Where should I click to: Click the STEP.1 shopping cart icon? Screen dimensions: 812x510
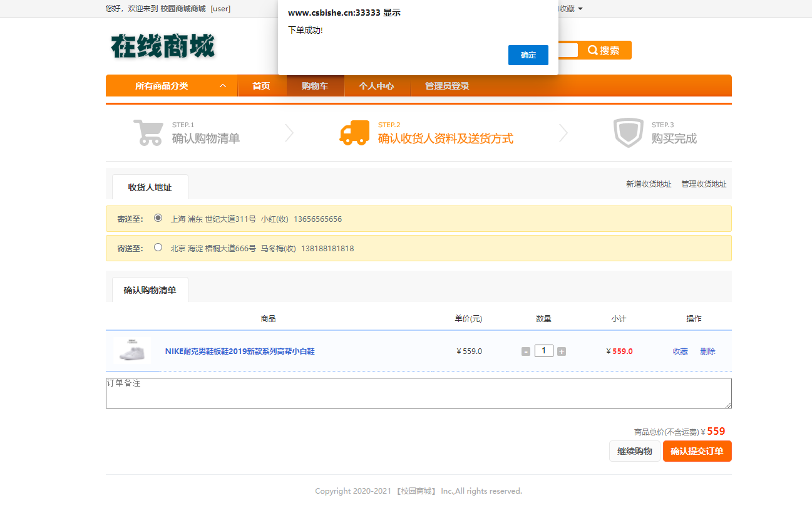[x=148, y=132]
